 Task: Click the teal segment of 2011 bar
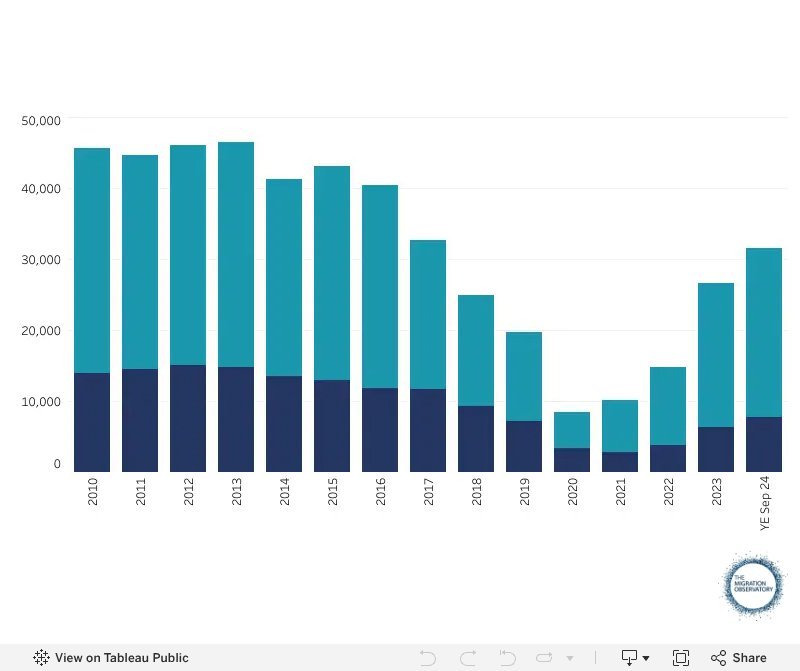coord(140,262)
